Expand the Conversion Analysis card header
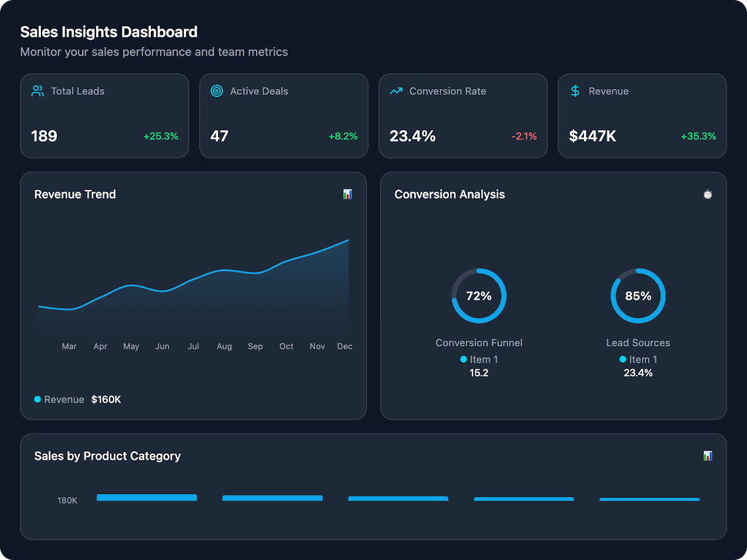This screenshot has width=747, height=560. click(450, 194)
